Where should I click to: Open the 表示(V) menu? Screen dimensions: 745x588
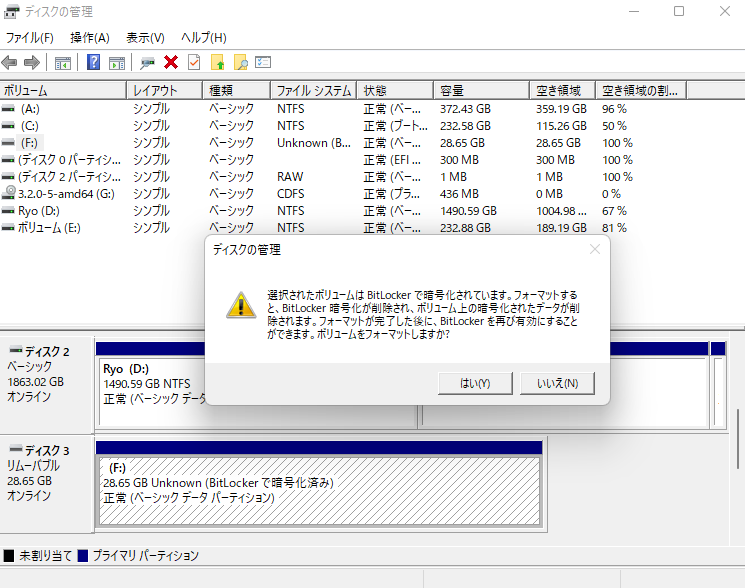[145, 38]
